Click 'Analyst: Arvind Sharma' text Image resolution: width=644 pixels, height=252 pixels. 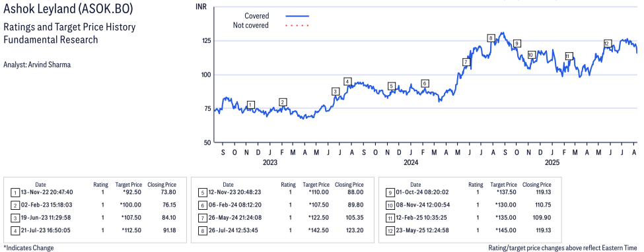(x=36, y=65)
